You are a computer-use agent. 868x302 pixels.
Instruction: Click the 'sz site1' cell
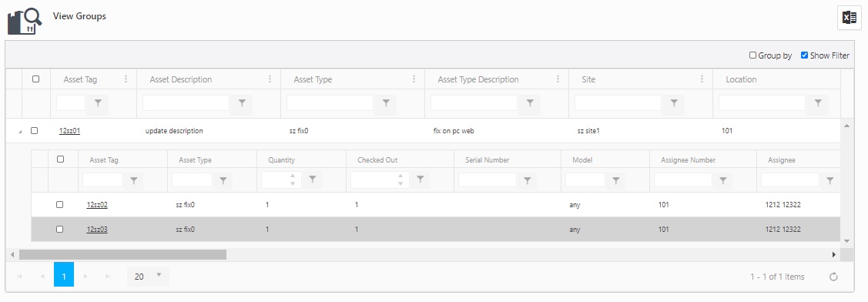588,131
